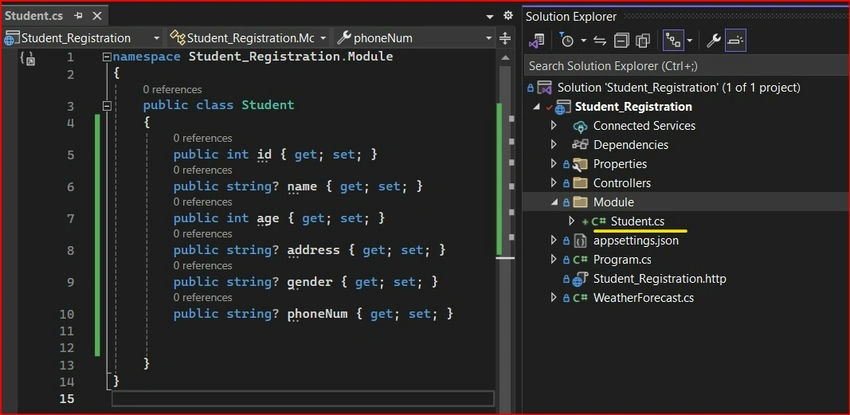Image resolution: width=850 pixels, height=415 pixels.
Task: Click '0 references' above the phoneNum property
Action: click(203, 297)
